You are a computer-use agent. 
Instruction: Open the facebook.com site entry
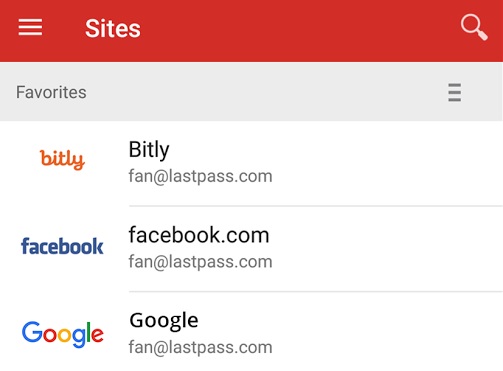(x=251, y=249)
